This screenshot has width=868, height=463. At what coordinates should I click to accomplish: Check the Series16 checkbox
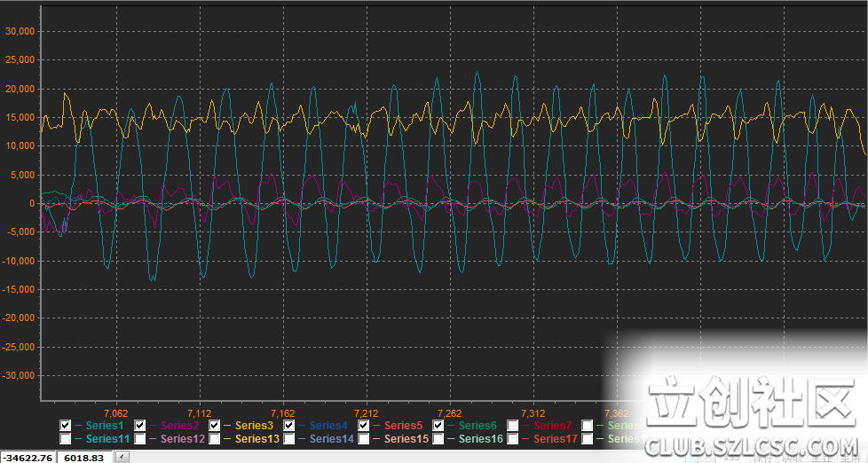[x=438, y=439]
